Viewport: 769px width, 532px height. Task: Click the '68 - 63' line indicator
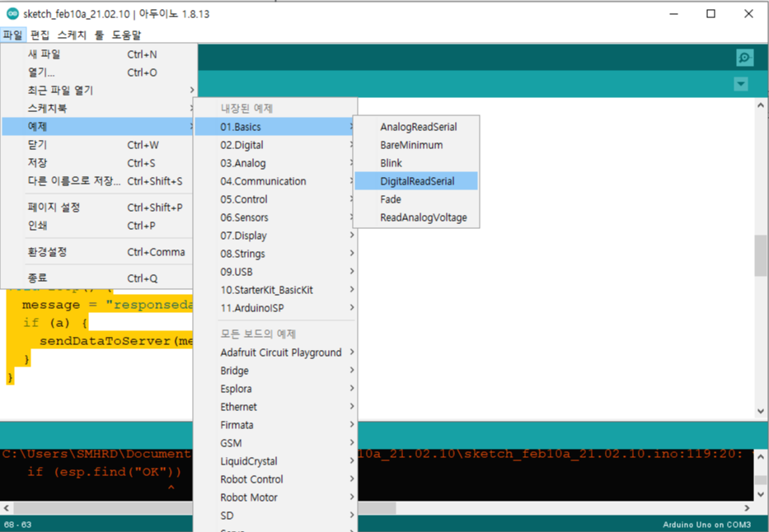pos(17,525)
